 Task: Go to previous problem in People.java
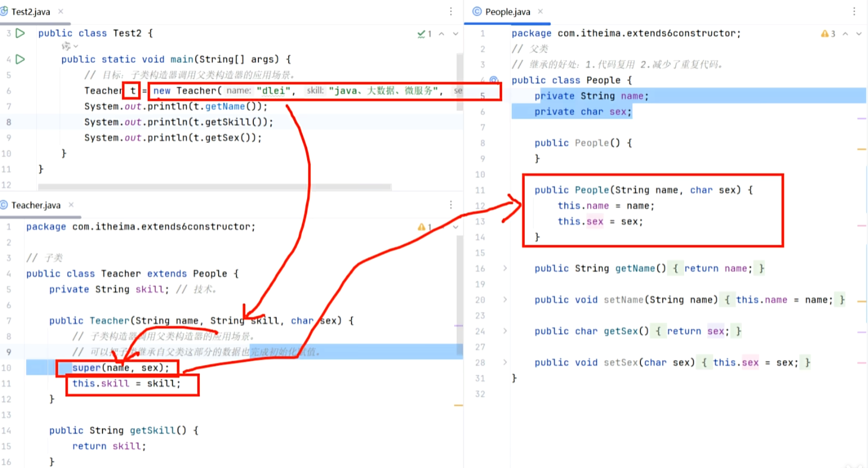[x=845, y=34]
